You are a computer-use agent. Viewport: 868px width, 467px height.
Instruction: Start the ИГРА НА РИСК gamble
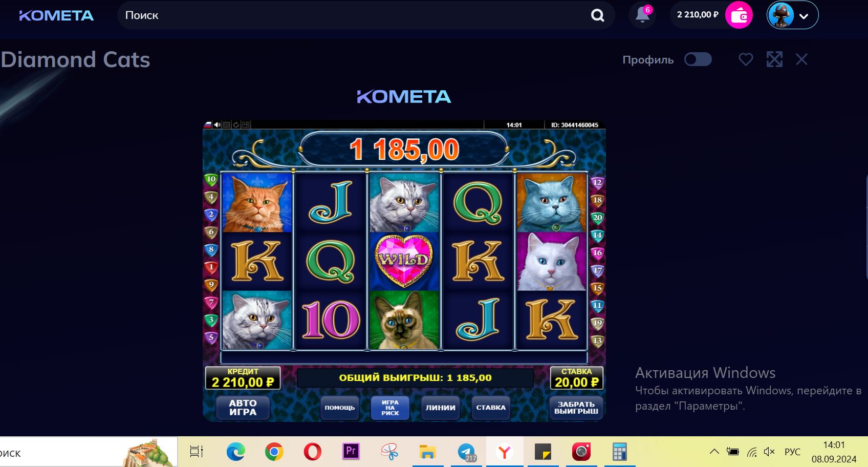point(390,408)
